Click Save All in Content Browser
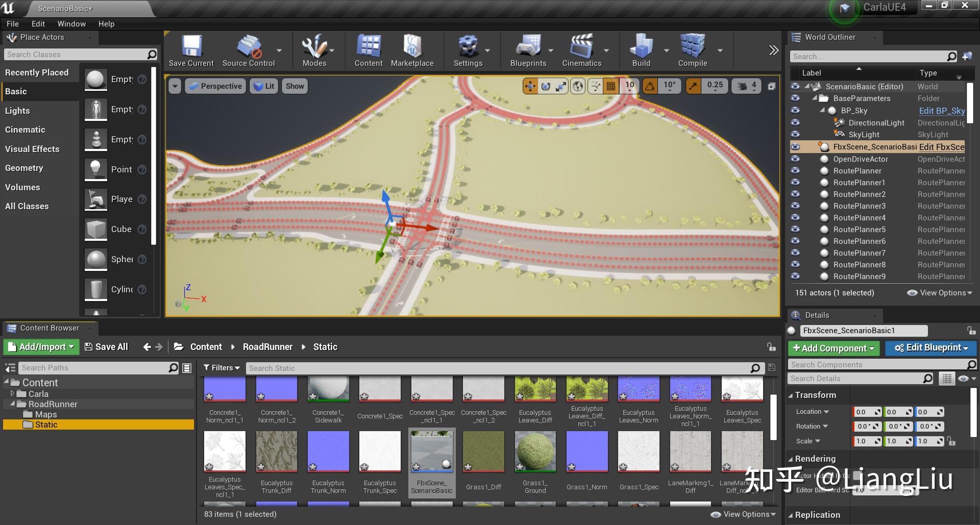Viewport: 980px width, 525px height. coord(106,347)
